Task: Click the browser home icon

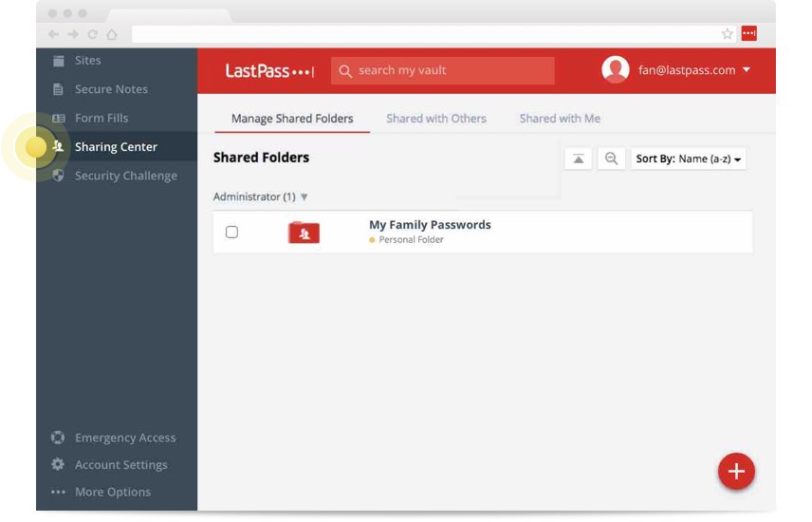Action: [112, 34]
